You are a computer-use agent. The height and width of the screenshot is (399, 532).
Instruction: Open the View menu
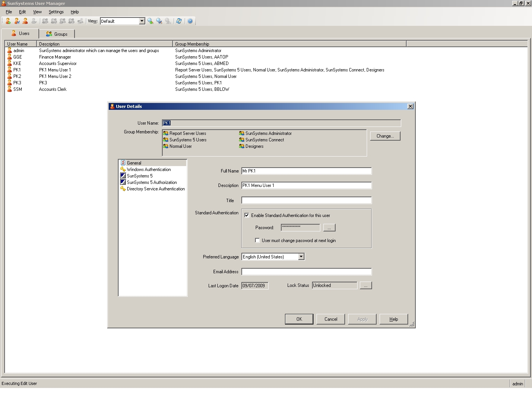pyautogui.click(x=37, y=12)
